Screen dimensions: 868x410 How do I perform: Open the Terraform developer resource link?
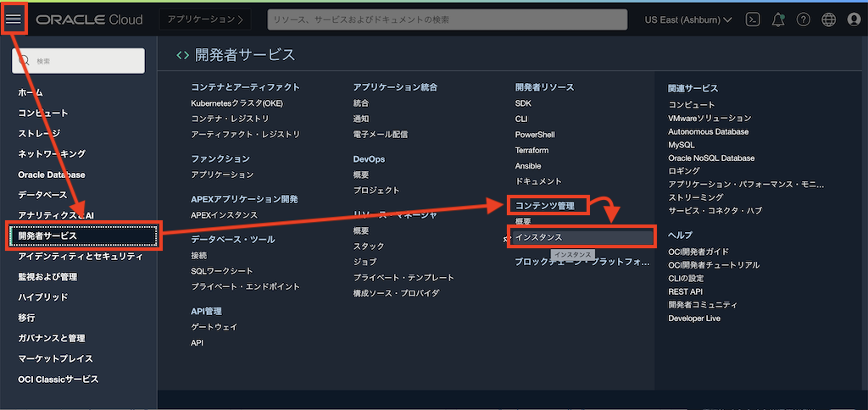pyautogui.click(x=531, y=150)
